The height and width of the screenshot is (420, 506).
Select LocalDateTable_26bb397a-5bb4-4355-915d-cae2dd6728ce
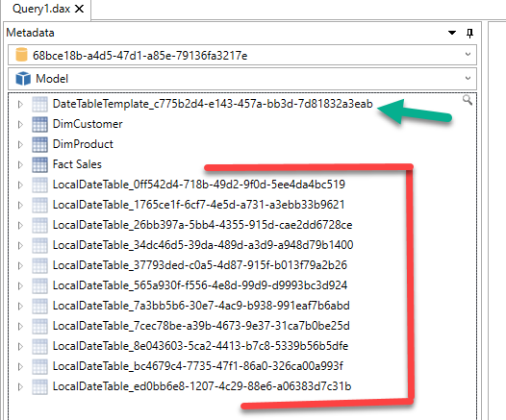click(202, 225)
